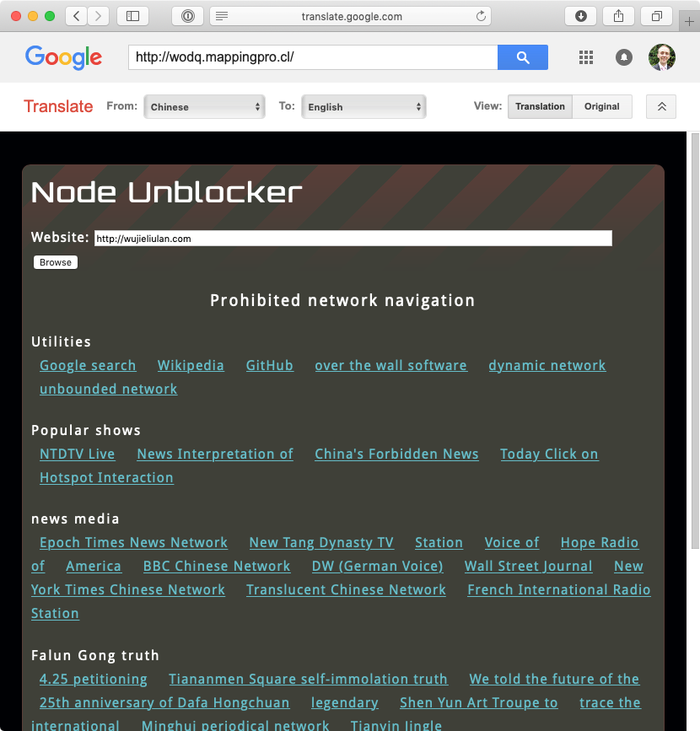Viewport: 700px width, 731px height.
Task: Switch view to Translation
Action: 540,106
